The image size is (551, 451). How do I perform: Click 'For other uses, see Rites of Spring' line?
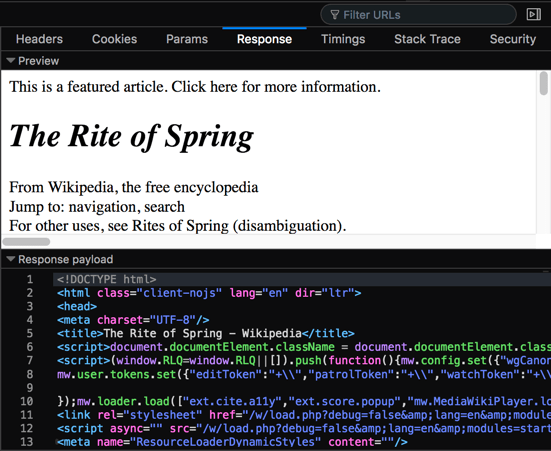pyautogui.click(x=178, y=226)
